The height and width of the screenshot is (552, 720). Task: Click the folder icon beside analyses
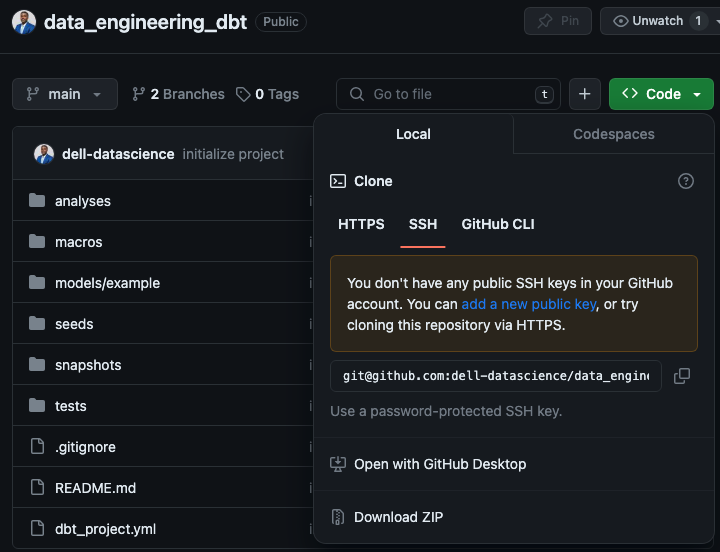(x=37, y=201)
